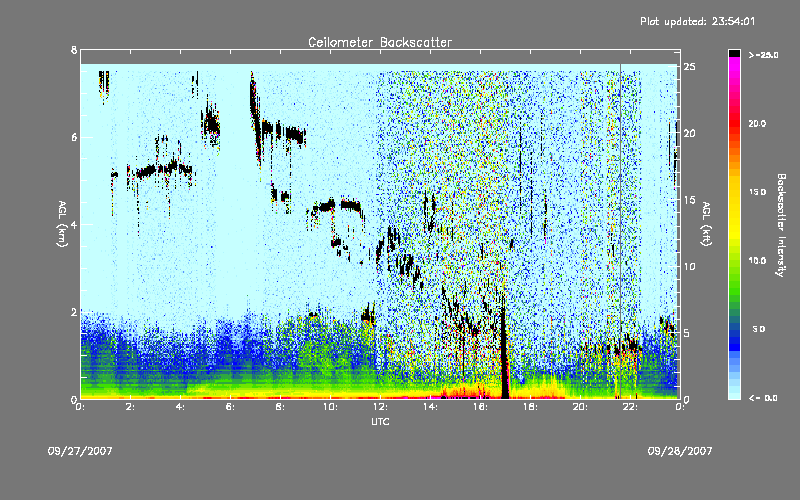Click the '<= 0.0' colorbar bottom label

click(x=763, y=398)
